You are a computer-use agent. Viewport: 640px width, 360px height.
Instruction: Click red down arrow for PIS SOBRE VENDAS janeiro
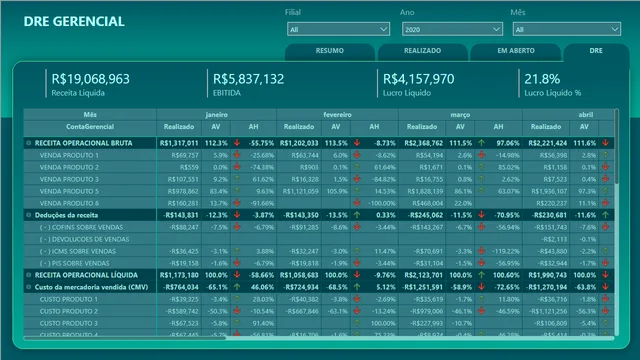click(x=237, y=263)
